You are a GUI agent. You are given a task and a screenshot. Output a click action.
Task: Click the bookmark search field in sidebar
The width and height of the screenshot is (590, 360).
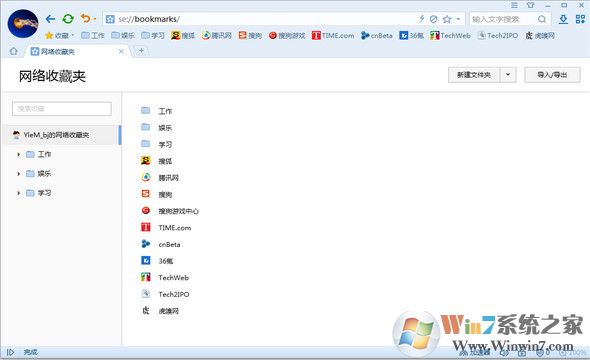coord(62,109)
